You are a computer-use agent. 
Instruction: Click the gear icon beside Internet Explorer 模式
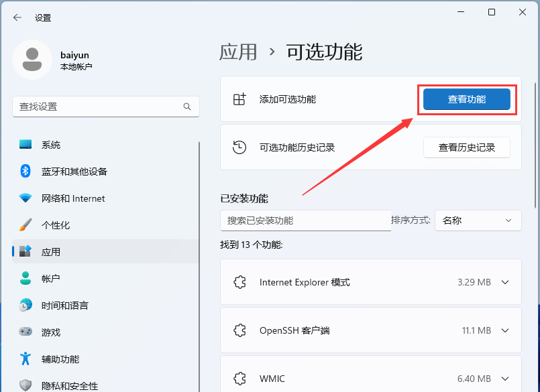tap(239, 282)
